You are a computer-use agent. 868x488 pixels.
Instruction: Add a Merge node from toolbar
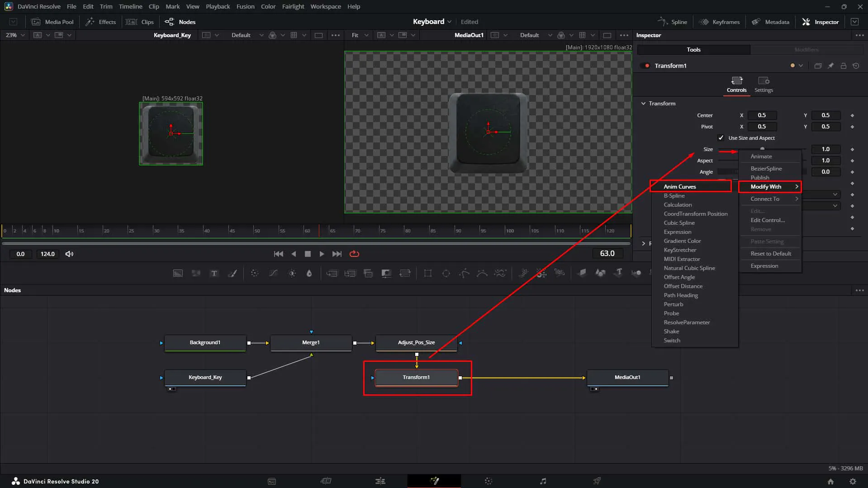click(332, 273)
